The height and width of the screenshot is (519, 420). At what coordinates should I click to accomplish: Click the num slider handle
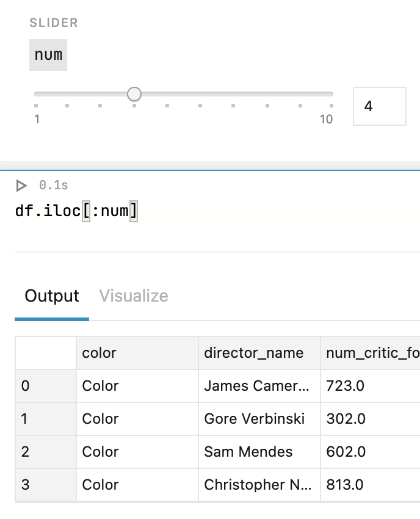134,94
